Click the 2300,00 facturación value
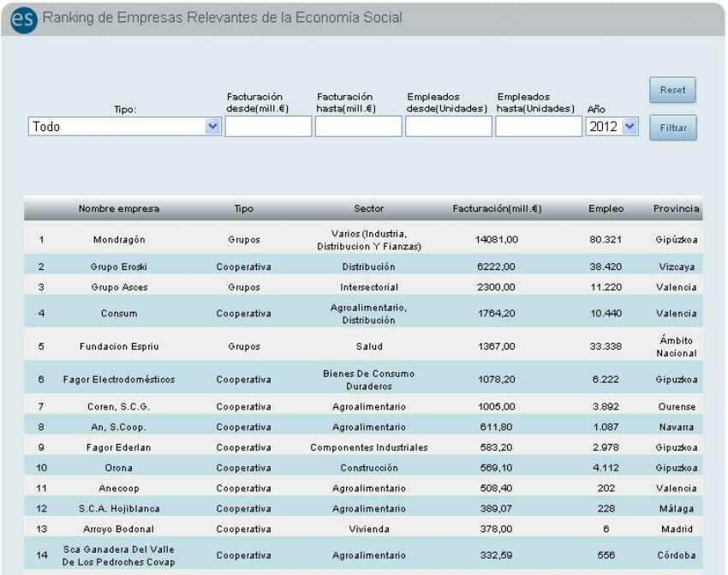This screenshot has width=728, height=575. point(496,287)
